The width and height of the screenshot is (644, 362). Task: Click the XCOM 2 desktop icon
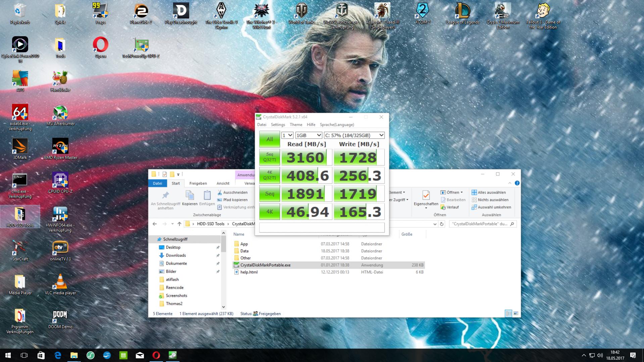point(422,13)
